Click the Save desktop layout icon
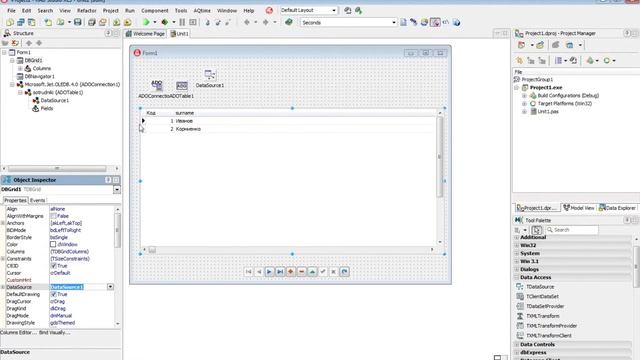The image size is (640, 360). 348,10
